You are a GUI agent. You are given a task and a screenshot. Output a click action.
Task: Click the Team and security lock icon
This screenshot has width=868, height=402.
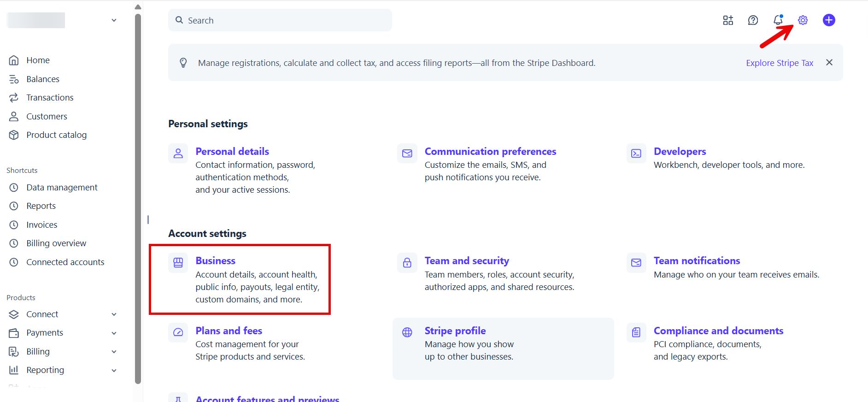407,263
